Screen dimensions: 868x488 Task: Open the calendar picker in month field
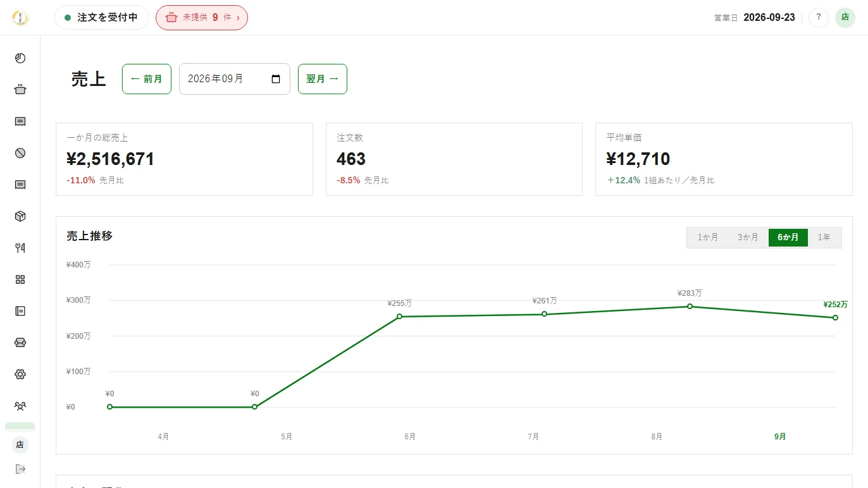click(x=276, y=79)
